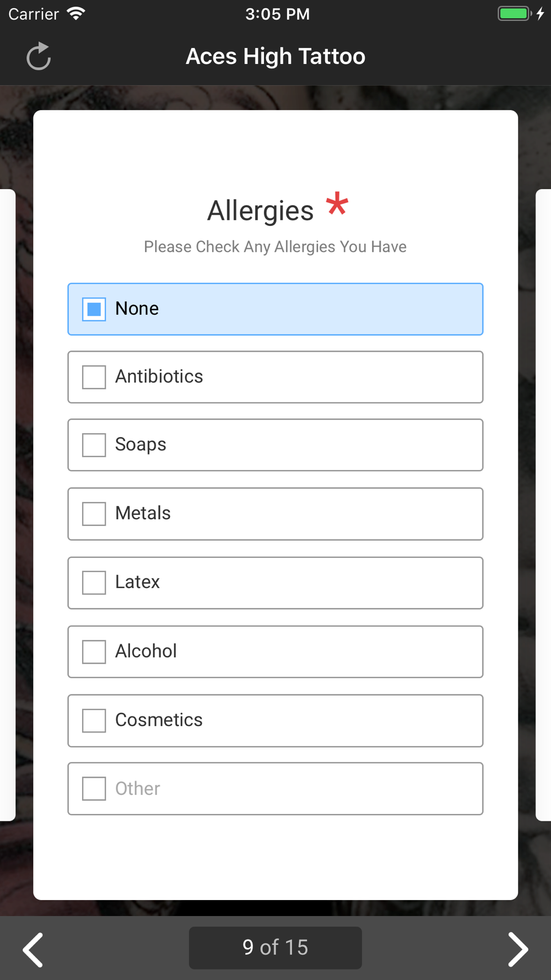Tap the next card peeking at right edge

click(x=543, y=504)
